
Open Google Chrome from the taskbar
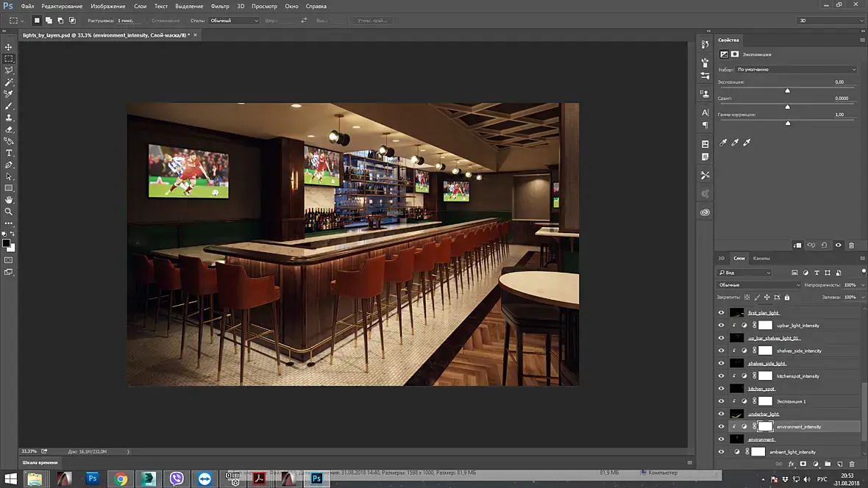pyautogui.click(x=121, y=479)
